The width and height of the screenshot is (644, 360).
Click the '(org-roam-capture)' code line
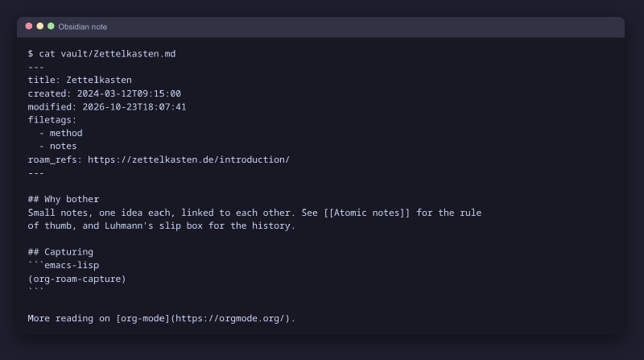[76, 279]
